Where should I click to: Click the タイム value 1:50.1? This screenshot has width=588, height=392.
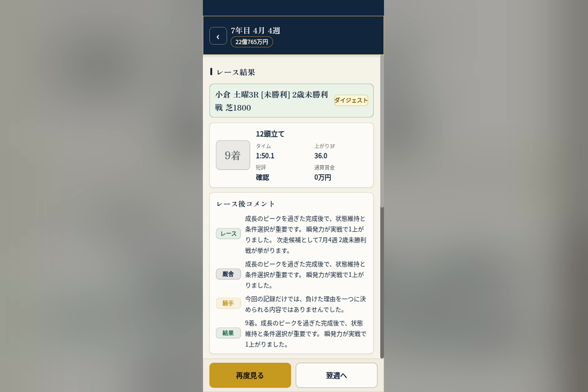click(265, 156)
